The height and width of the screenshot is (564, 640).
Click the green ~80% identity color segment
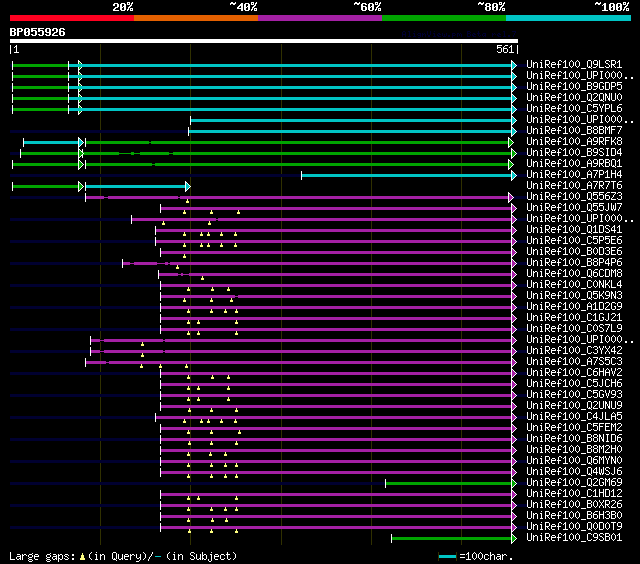[444, 18]
